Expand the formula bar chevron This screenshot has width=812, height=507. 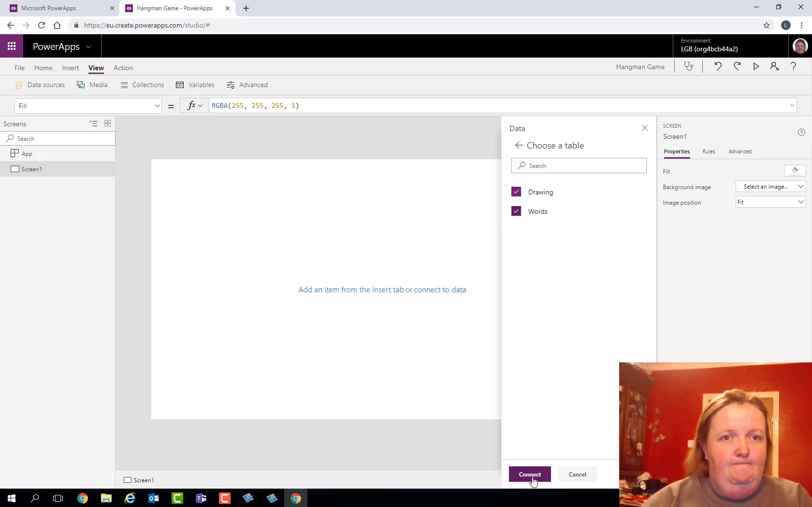pyautogui.click(x=792, y=105)
